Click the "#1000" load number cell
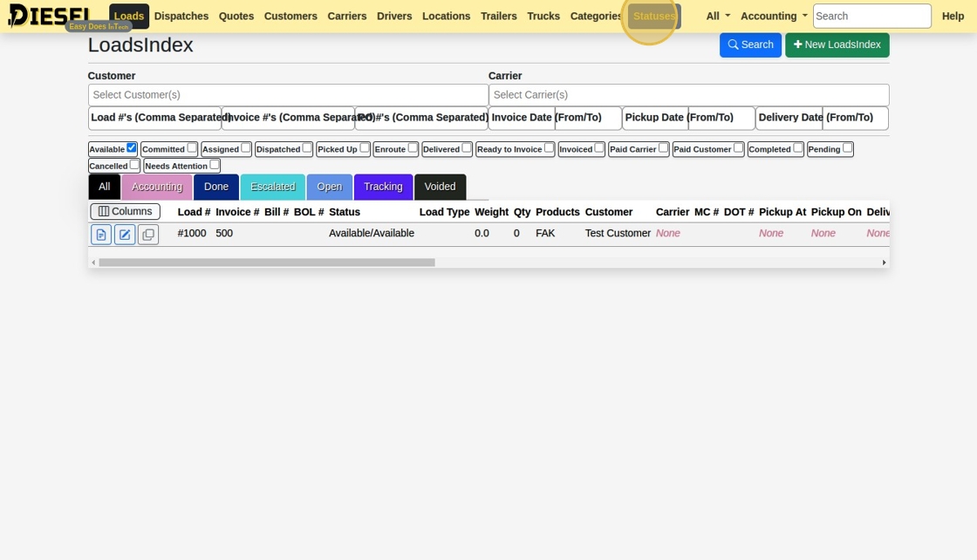The height and width of the screenshot is (560, 977). (192, 233)
